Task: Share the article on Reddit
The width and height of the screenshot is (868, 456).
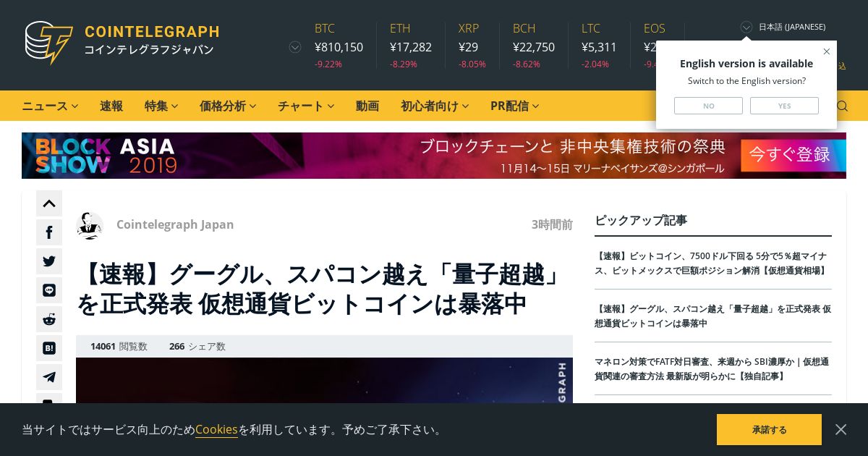Action: coord(49,319)
